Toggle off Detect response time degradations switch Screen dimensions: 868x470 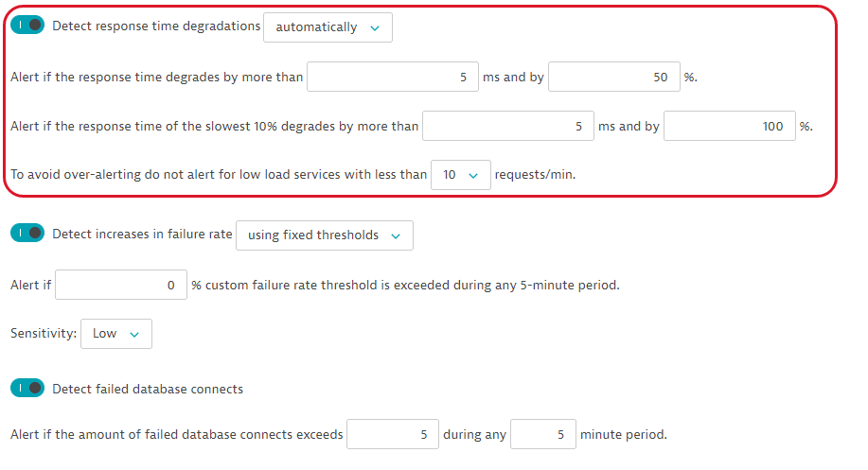pos(27,26)
